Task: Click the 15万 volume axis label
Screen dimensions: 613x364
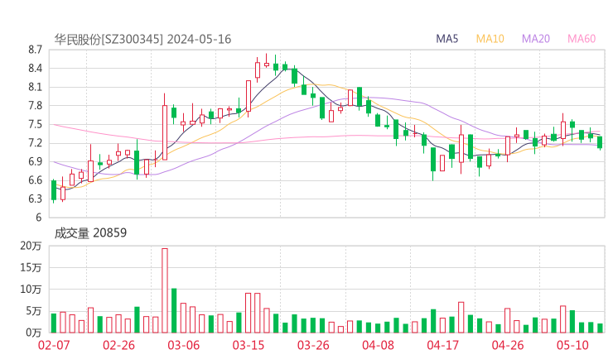Action: point(31,267)
